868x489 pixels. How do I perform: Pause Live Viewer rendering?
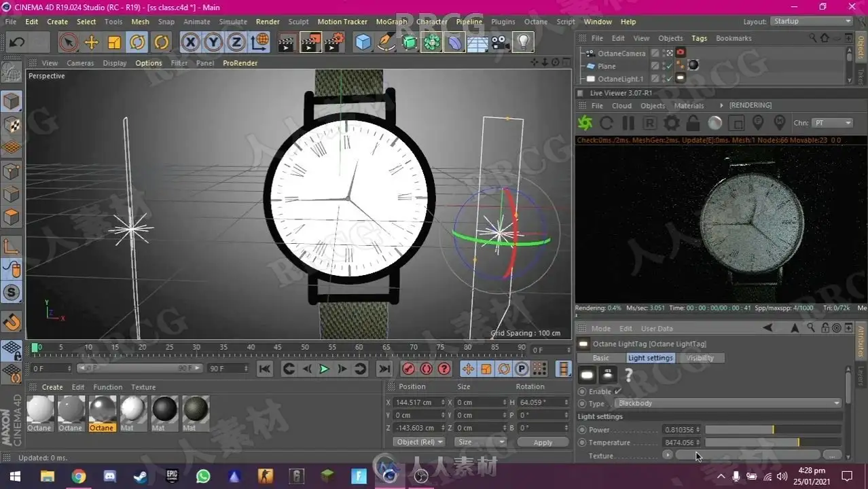[x=628, y=123]
